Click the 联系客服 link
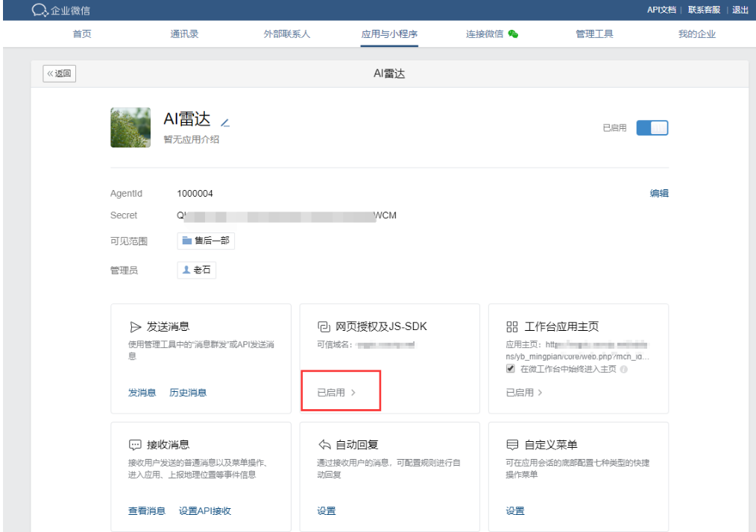The width and height of the screenshot is (756, 532). pos(704,10)
